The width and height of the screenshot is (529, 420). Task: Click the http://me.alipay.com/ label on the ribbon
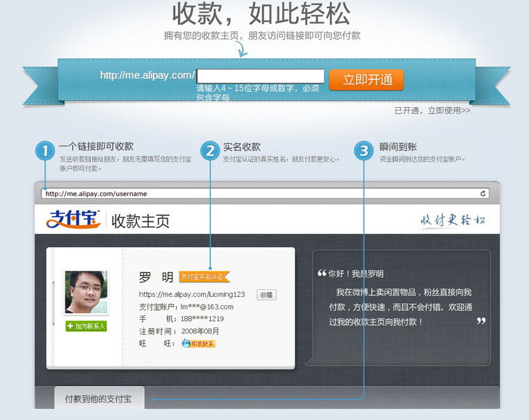pos(147,75)
